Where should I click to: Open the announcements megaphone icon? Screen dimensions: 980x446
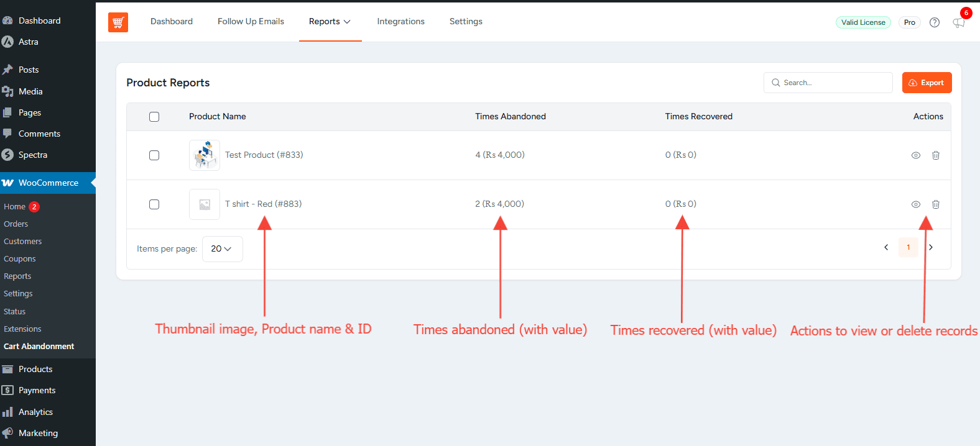coord(958,23)
